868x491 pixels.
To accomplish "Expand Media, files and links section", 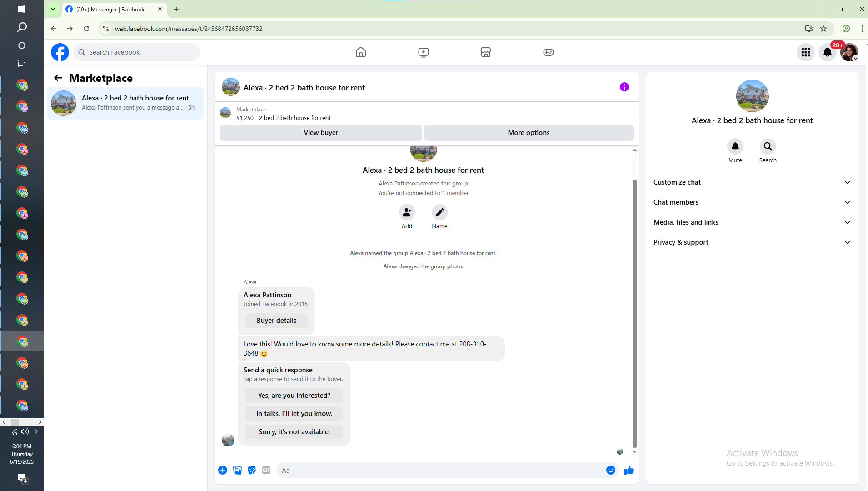I will (x=752, y=222).
